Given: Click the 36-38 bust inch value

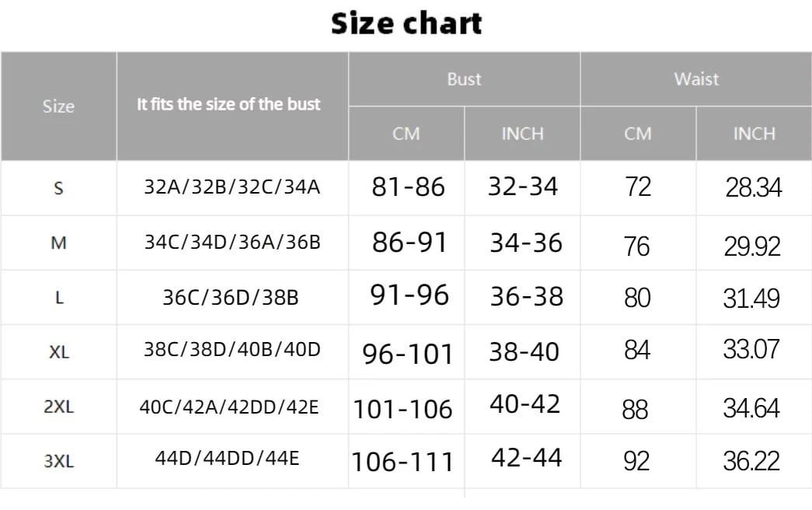Looking at the screenshot, I should [526, 297].
